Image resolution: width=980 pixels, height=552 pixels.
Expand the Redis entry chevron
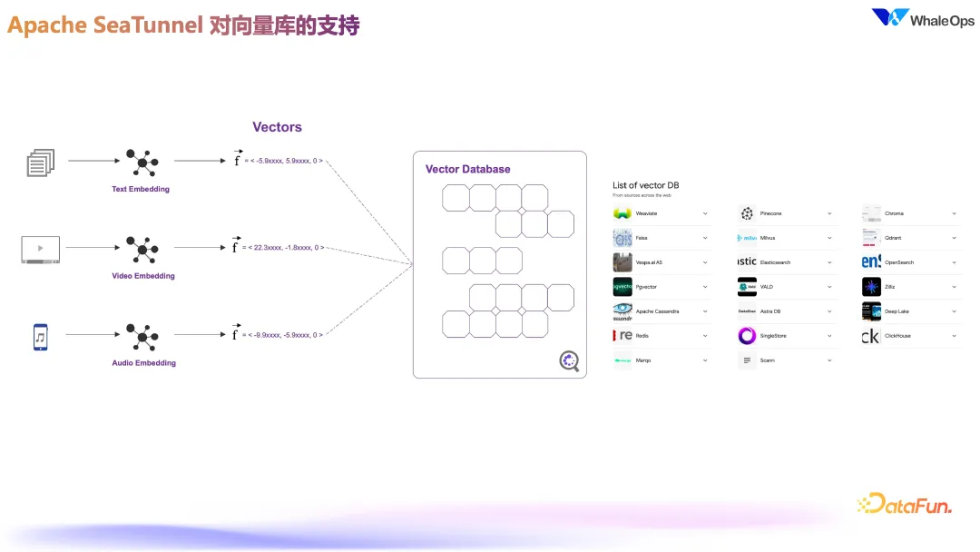[705, 336]
